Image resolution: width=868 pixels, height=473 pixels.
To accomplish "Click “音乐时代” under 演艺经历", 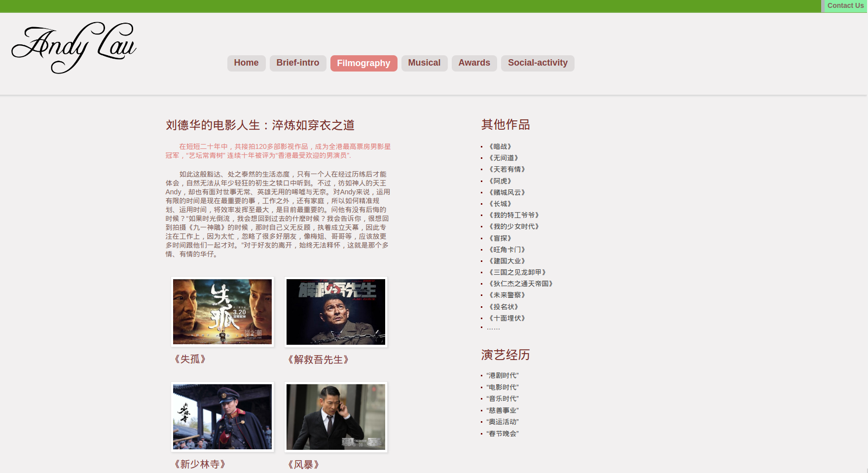I will (503, 399).
